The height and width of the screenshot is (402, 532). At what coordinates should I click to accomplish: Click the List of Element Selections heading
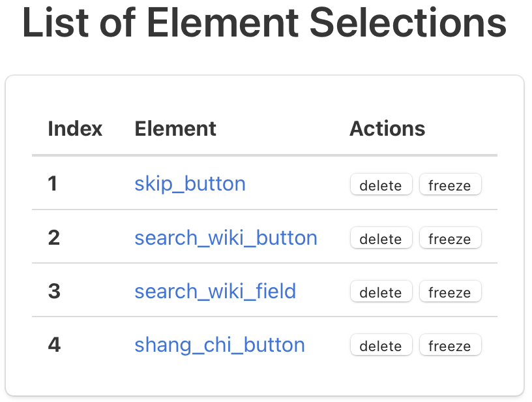265,24
